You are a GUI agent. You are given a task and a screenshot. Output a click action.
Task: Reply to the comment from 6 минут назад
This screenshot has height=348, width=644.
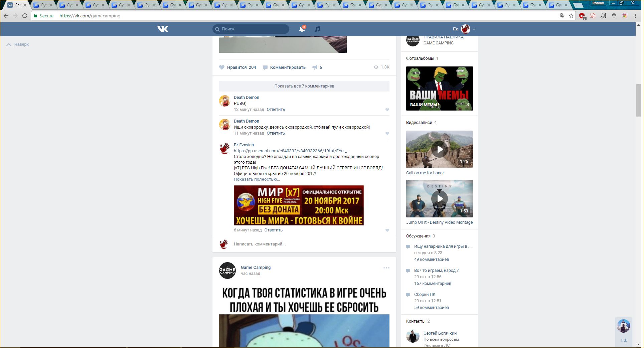[273, 230]
